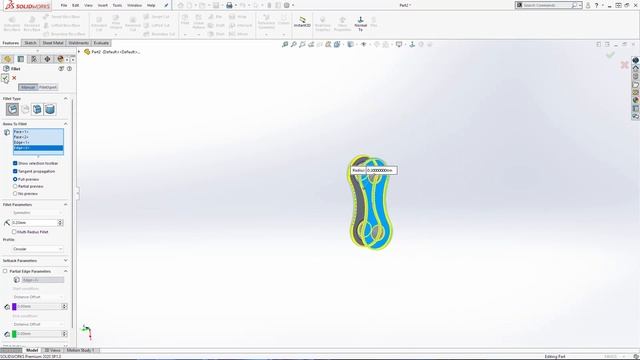Screen dimensions: 640x360
Task: Open the Appearances task pane icon
Action: pos(636,100)
